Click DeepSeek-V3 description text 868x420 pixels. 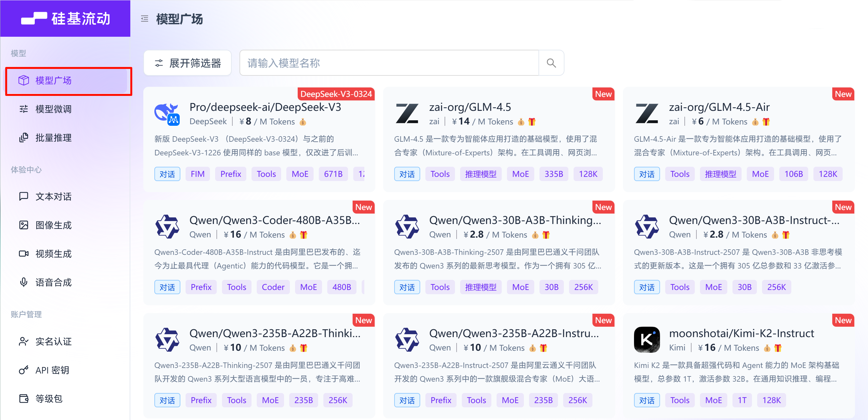pyautogui.click(x=256, y=146)
